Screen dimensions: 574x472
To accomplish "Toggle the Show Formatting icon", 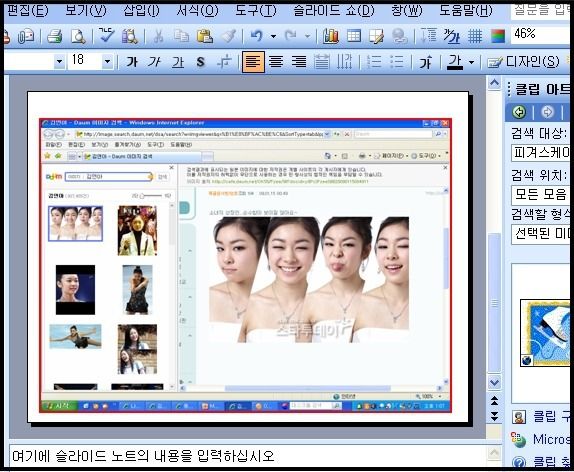I will click(451, 36).
